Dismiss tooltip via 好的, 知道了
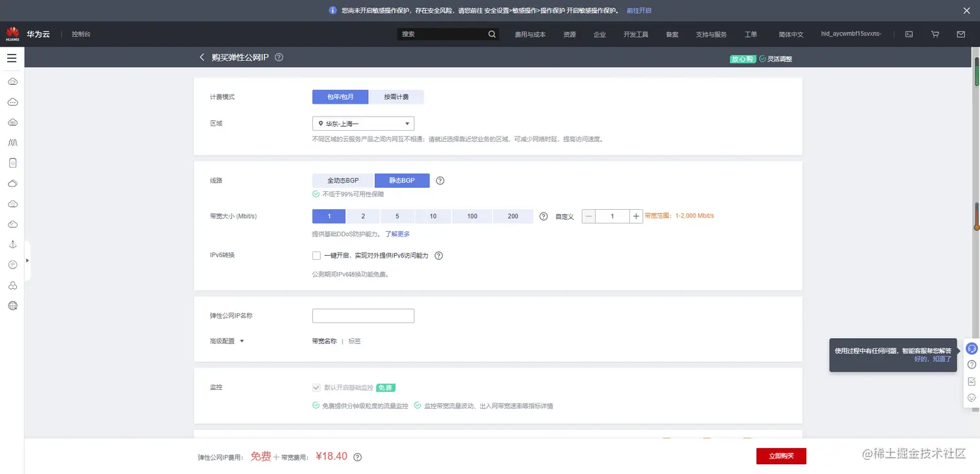The height and width of the screenshot is (474, 980). coord(933,359)
